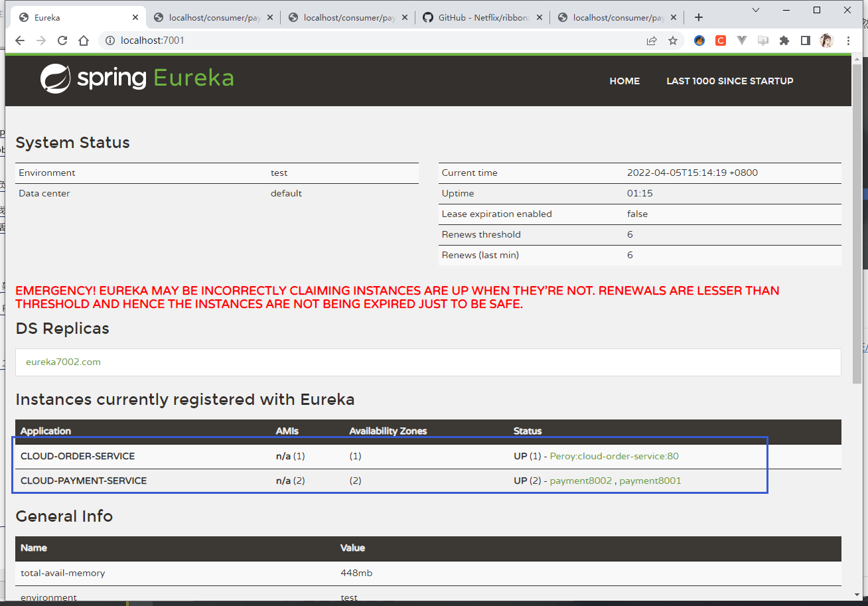
Task: Open the HOME navigation link
Action: click(x=624, y=81)
